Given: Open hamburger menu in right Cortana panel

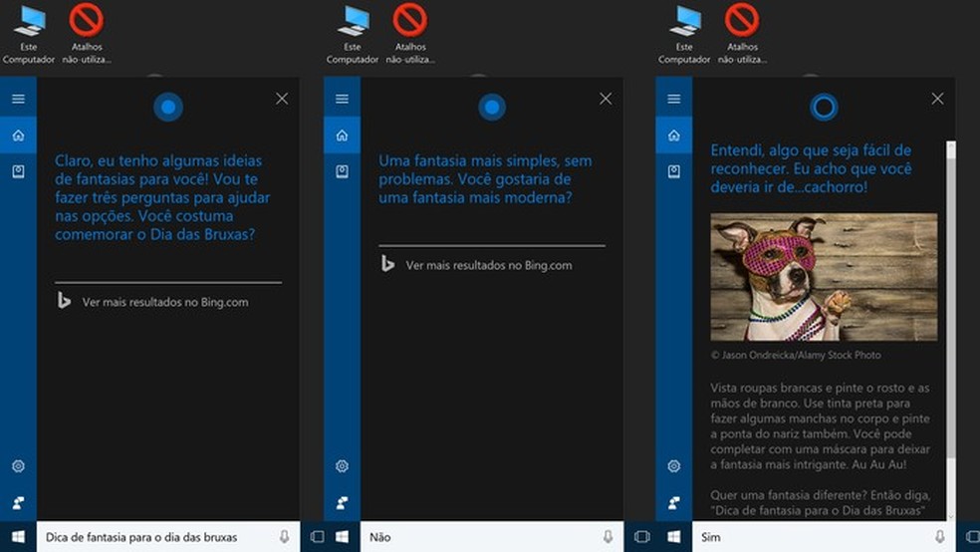Looking at the screenshot, I should pos(673,99).
